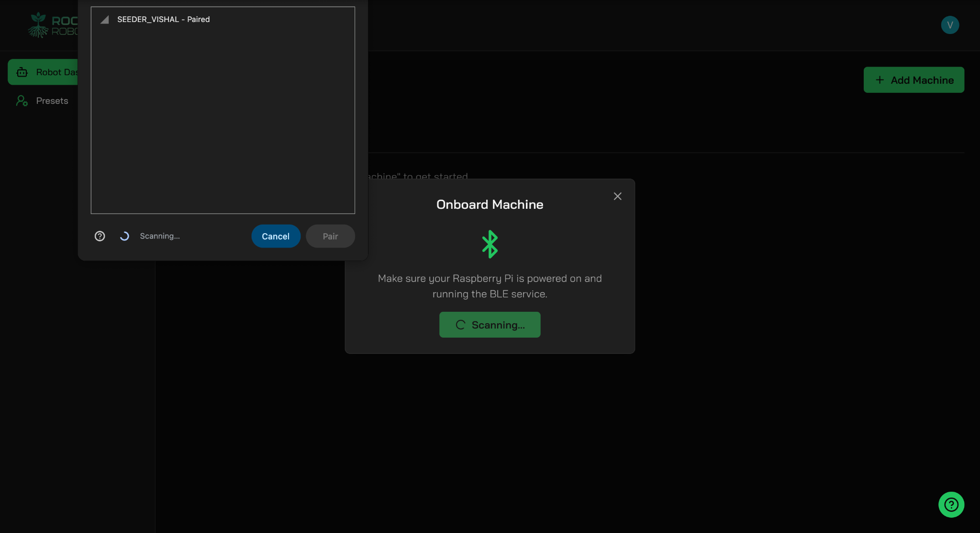Click the chooser Scanning... status text
980x533 pixels.
coord(160,236)
